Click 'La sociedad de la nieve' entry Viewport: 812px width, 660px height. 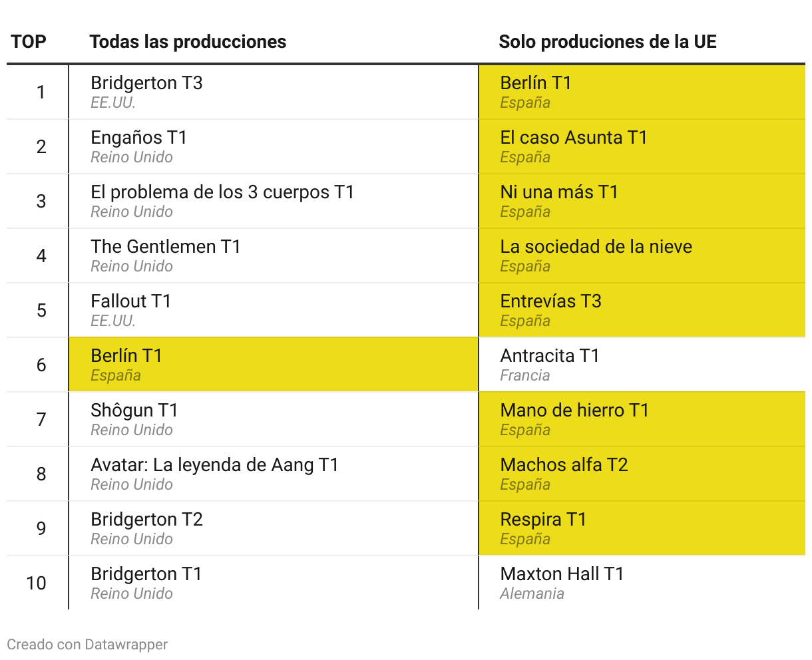(x=596, y=247)
